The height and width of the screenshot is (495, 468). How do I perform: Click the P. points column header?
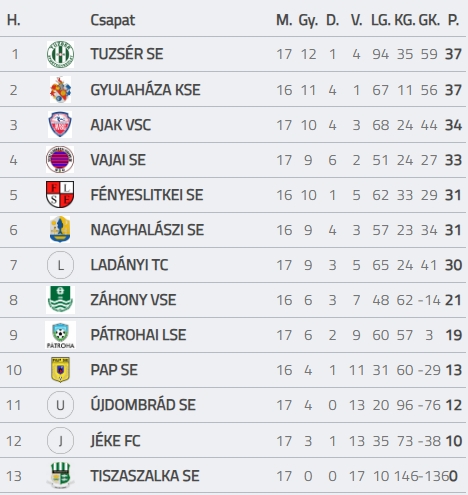coord(453,20)
